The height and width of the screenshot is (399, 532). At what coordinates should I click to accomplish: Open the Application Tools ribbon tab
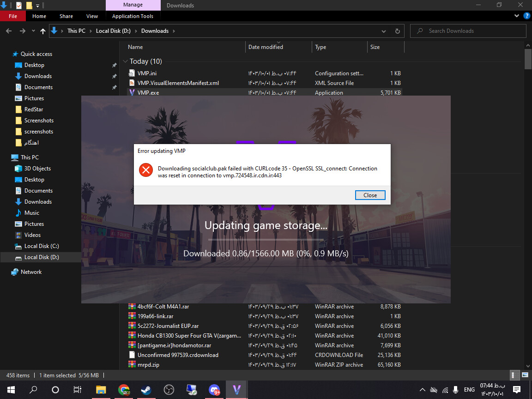coord(133,16)
